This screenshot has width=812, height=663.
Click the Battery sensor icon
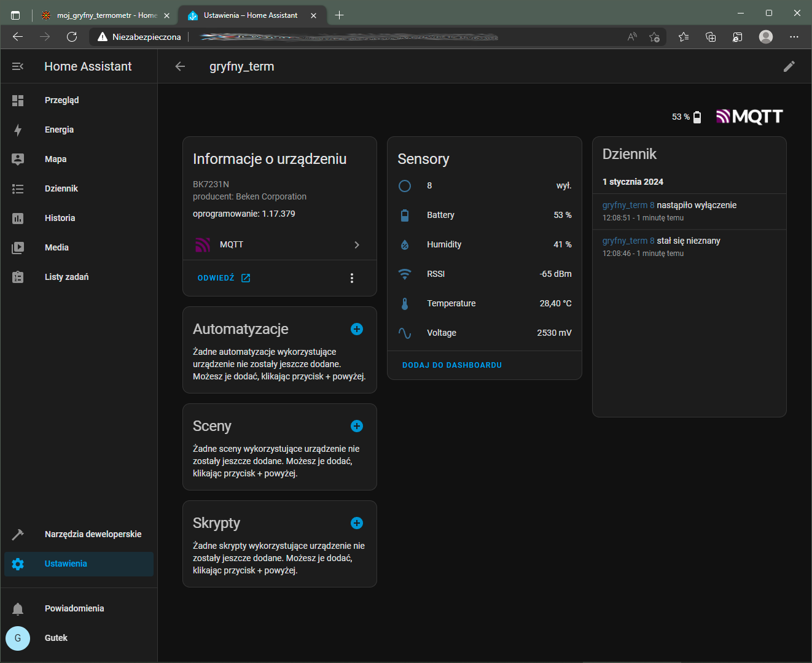405,215
